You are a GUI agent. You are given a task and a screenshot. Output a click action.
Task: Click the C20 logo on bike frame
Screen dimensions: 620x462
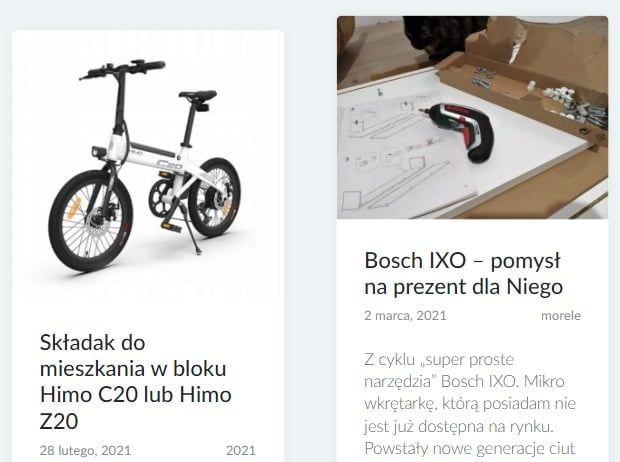[169, 164]
